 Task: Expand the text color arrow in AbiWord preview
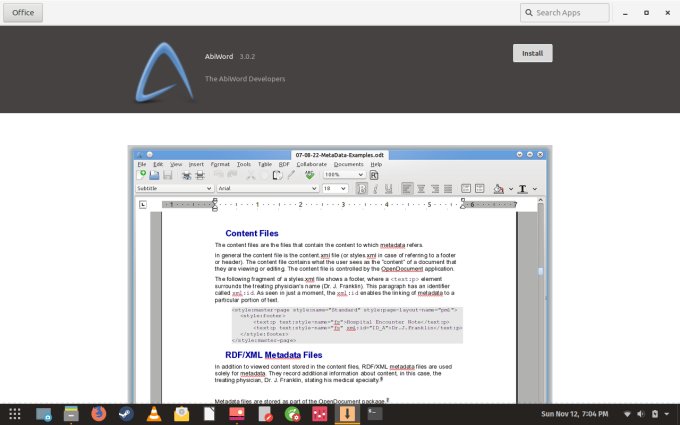(535, 189)
